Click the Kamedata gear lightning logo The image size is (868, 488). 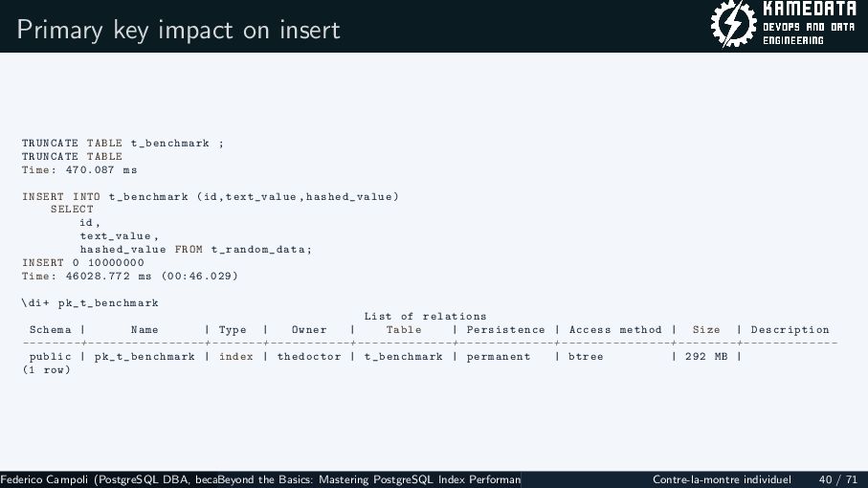coord(733,24)
